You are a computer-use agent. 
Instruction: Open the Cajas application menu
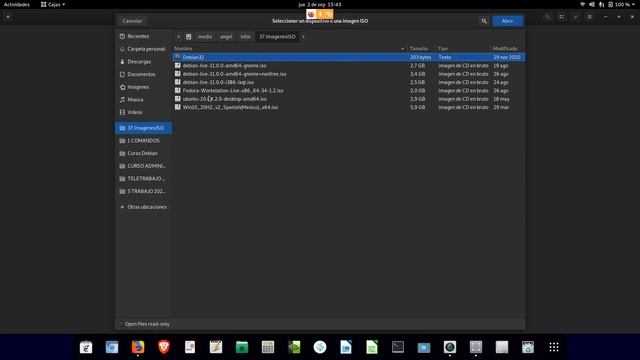coord(53,4)
